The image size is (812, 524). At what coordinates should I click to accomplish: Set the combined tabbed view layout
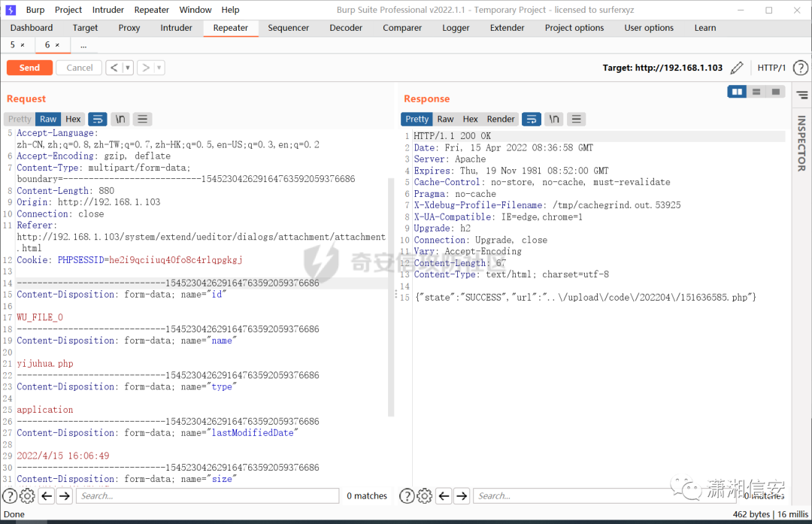[x=776, y=92]
